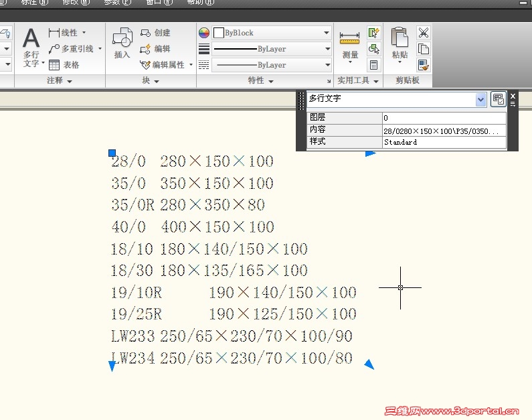This screenshot has width=532, height=420.
Task: Click the Customize button in Quick Properties
Action: coord(498,100)
